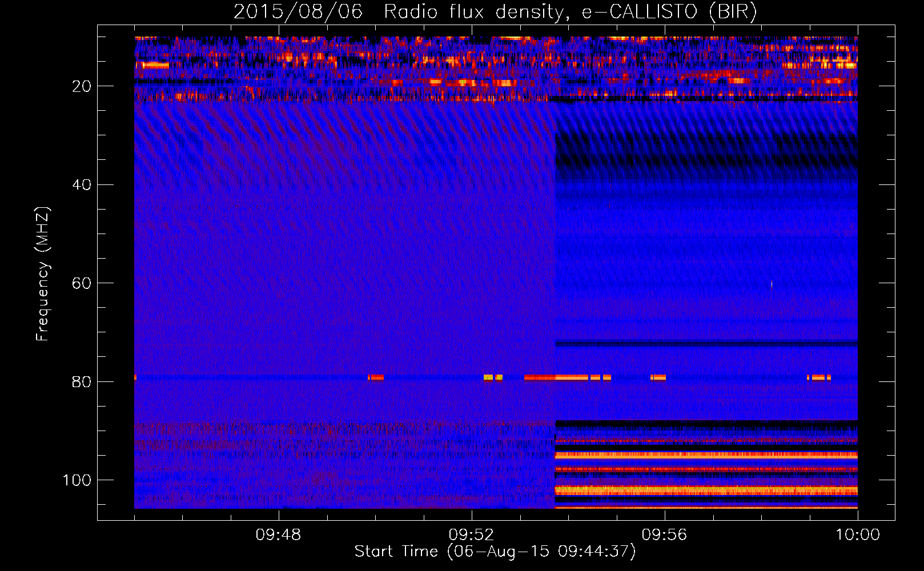
Task: Click the plot title "2015/08/06 Radio flux density, e-CALLISTO (BIR)"
Action: [x=495, y=12]
